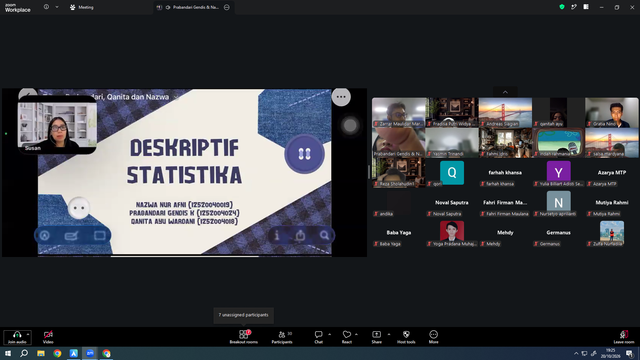The image size is (640, 360).
Task: Open the taskbar clock and date
Action: pos(610,353)
